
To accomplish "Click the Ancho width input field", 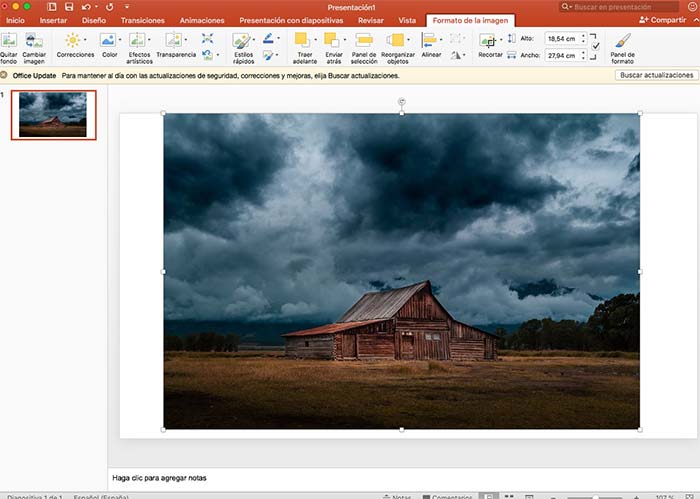I will pyautogui.click(x=562, y=55).
